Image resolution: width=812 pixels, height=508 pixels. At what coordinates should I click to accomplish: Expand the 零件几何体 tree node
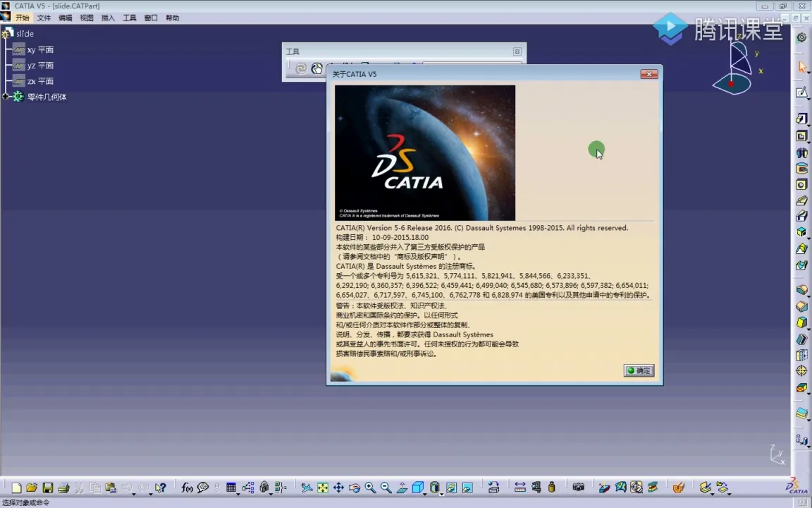click(6, 97)
